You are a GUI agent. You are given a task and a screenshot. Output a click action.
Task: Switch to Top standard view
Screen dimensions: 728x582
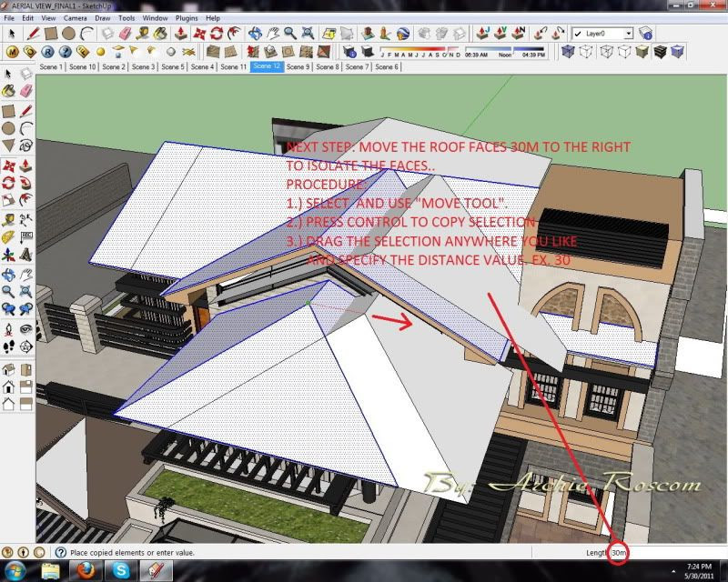(26, 370)
